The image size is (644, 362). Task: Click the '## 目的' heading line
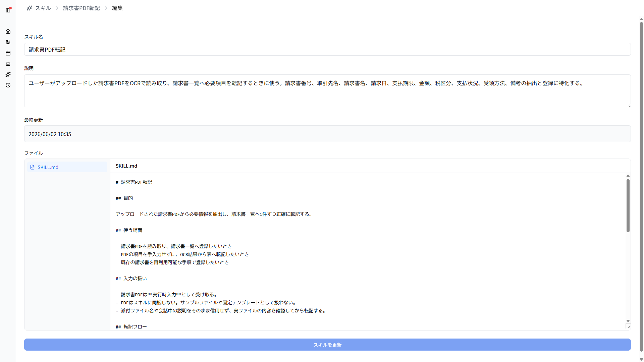point(124,198)
